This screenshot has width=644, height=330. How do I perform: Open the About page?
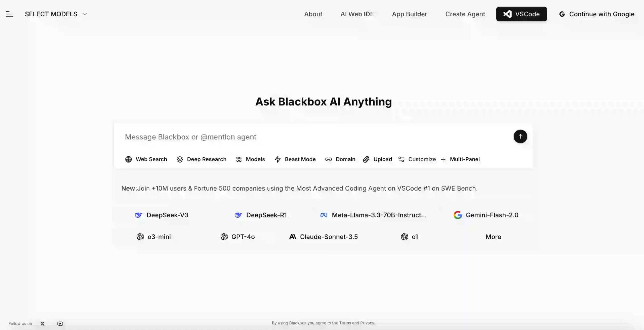click(313, 14)
